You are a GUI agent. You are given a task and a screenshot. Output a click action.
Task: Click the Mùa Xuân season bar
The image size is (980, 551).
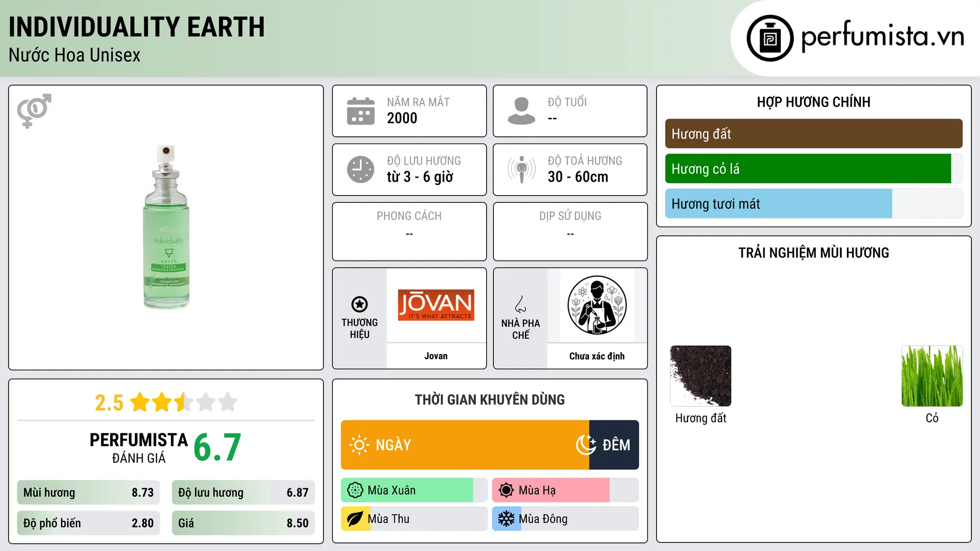pos(414,490)
